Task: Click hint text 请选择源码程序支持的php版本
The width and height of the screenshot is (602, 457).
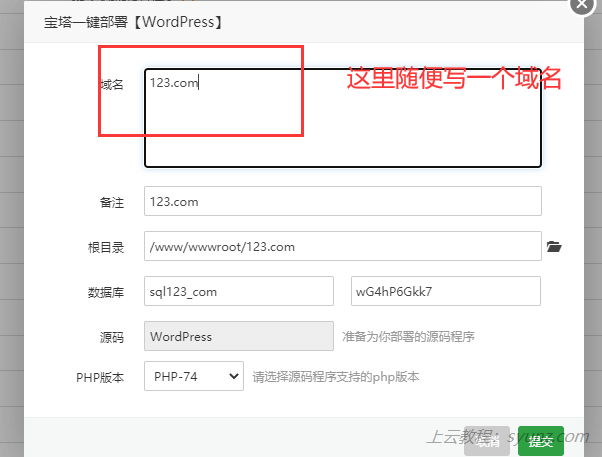Action: pos(336,377)
